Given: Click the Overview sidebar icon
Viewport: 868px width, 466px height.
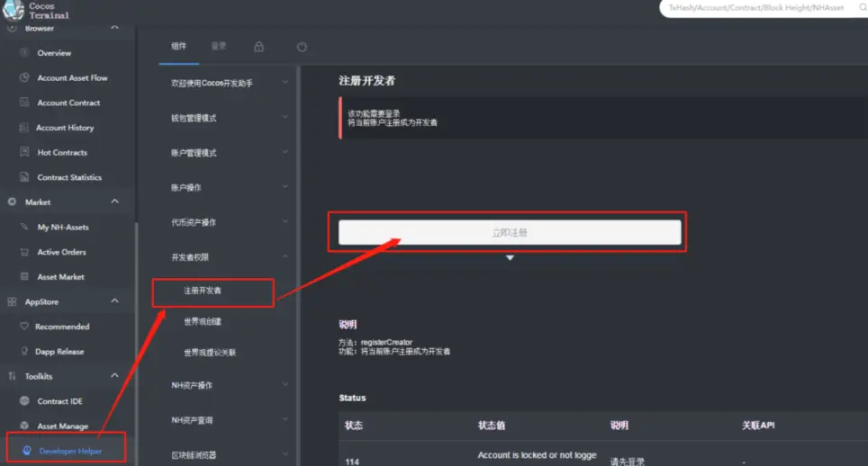Looking at the screenshot, I should point(23,52).
